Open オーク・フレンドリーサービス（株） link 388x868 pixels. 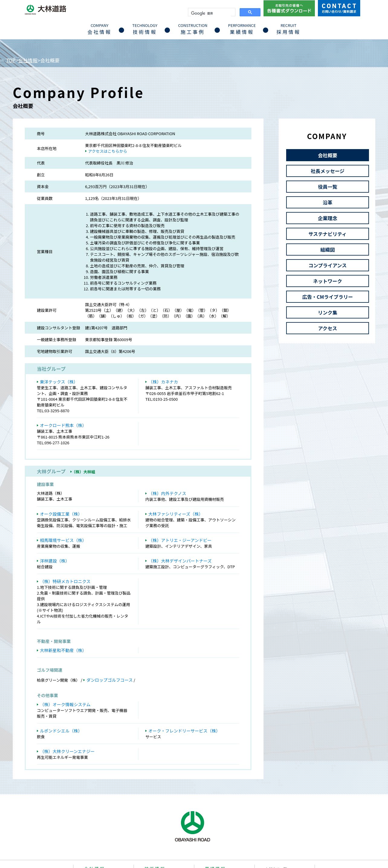click(x=183, y=731)
